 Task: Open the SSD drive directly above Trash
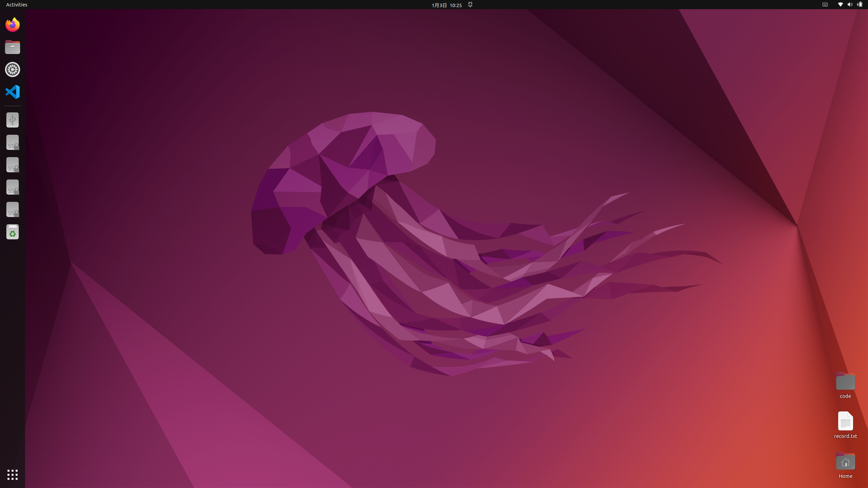click(13, 209)
